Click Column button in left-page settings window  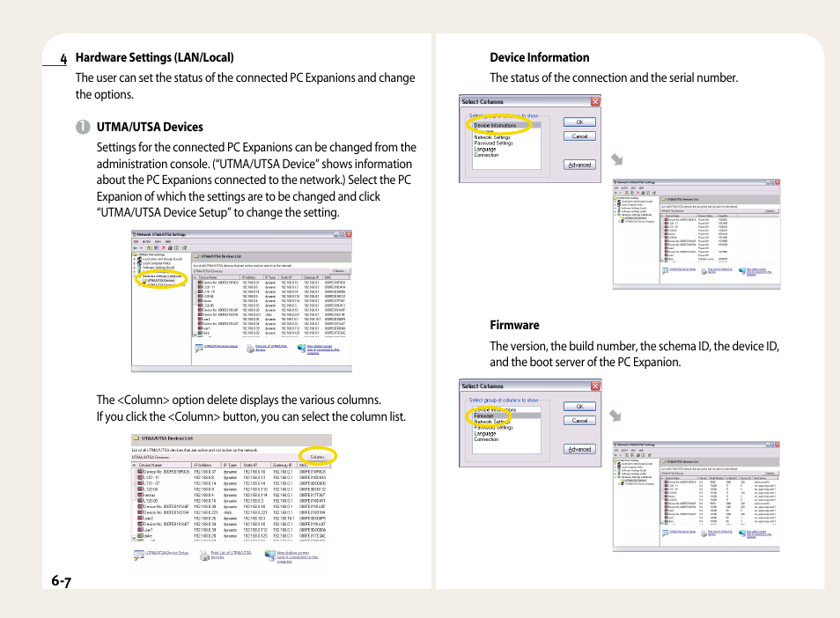pyautogui.click(x=339, y=271)
